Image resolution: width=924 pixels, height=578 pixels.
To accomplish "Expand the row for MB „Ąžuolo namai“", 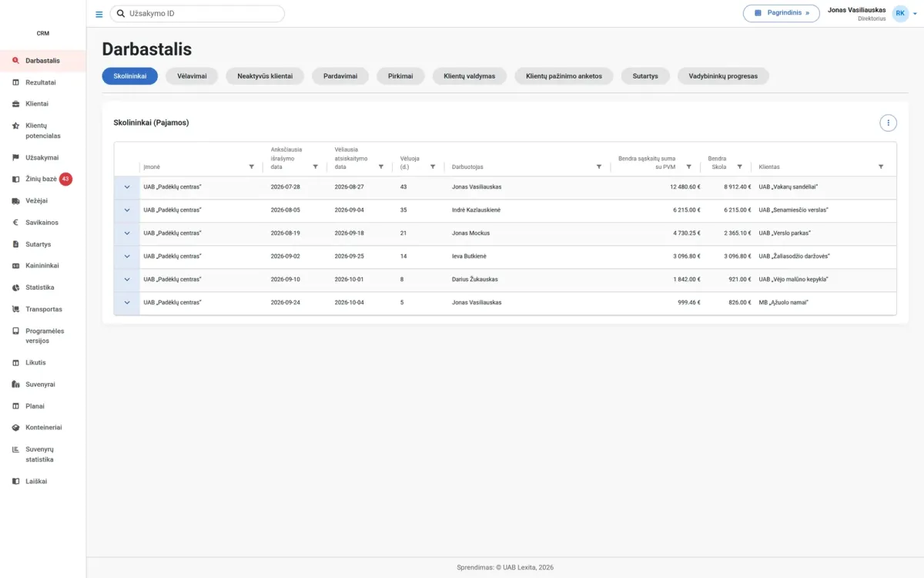I will 127,302.
